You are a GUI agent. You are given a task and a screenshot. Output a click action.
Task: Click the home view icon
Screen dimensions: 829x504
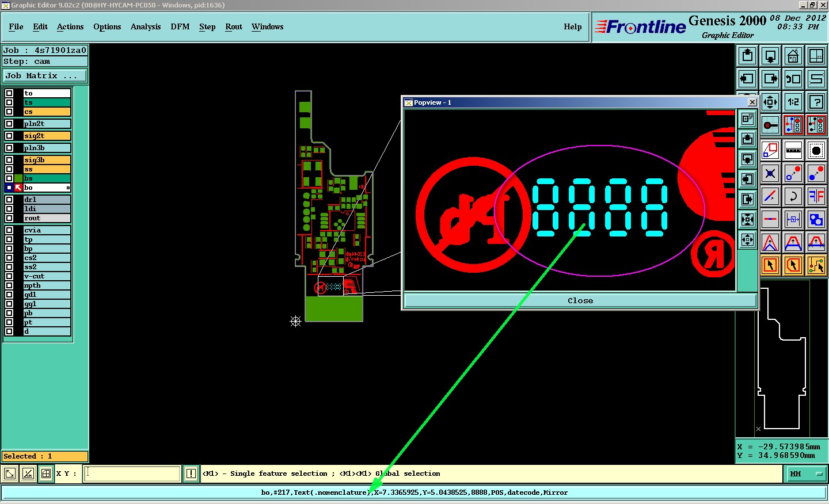[x=793, y=56]
